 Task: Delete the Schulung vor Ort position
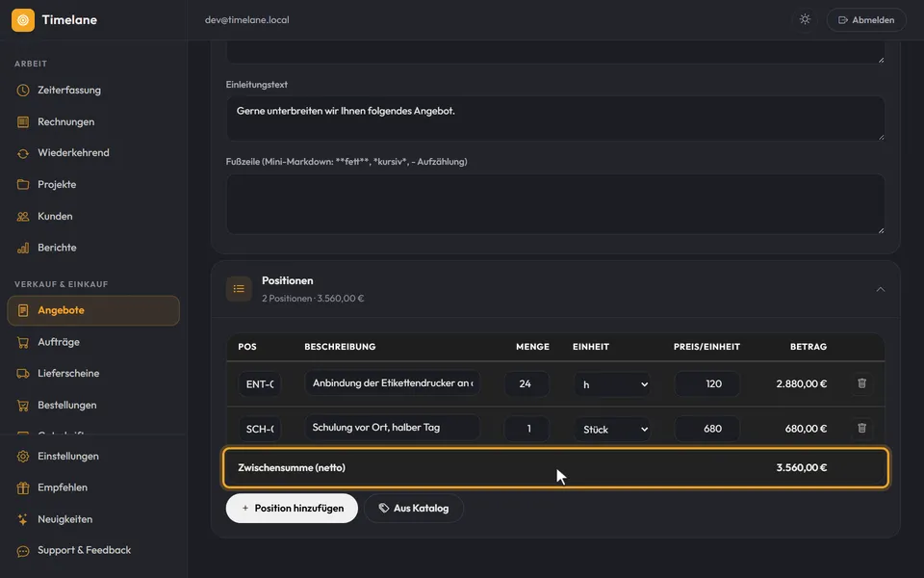861,428
